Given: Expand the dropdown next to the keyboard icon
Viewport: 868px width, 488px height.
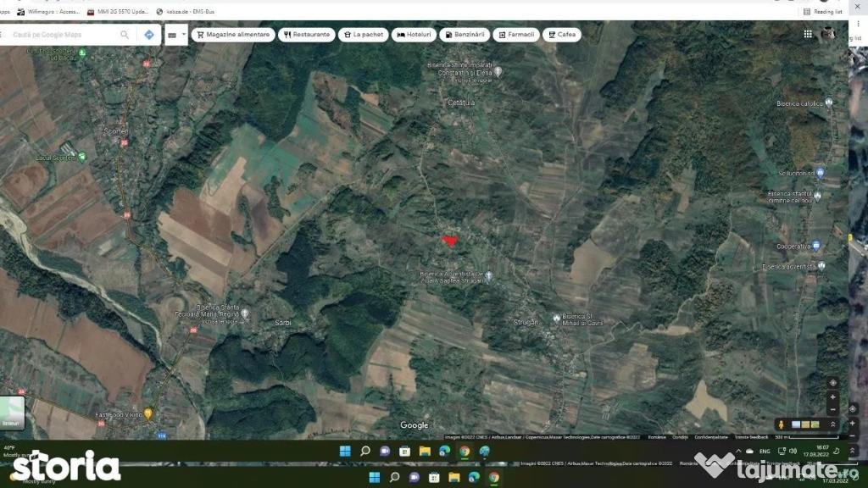Looking at the screenshot, I should pyautogui.click(x=183, y=35).
